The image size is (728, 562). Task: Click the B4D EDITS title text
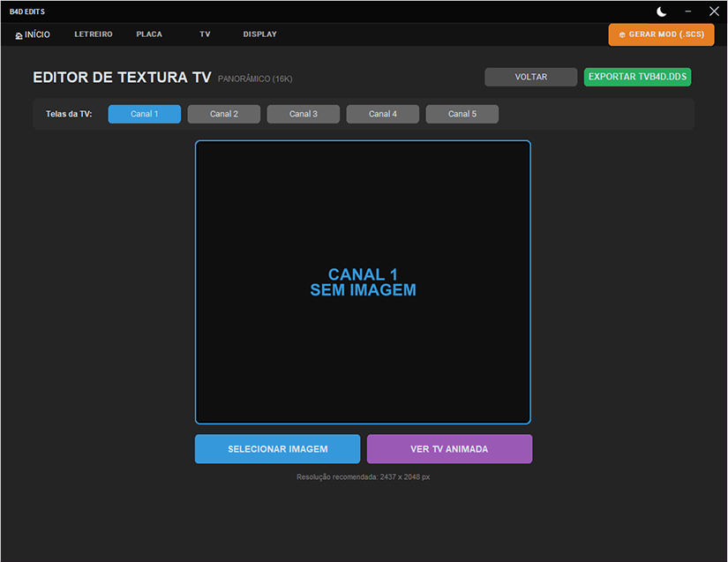click(27, 11)
